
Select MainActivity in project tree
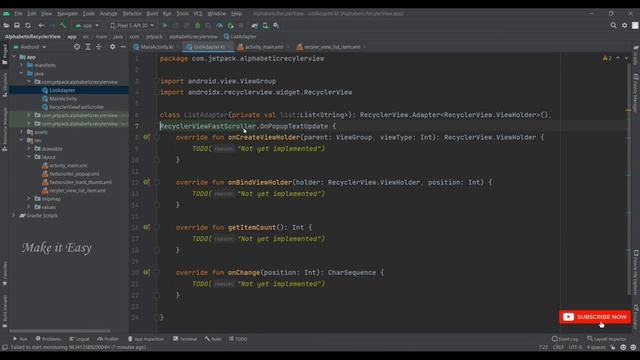tap(63, 98)
